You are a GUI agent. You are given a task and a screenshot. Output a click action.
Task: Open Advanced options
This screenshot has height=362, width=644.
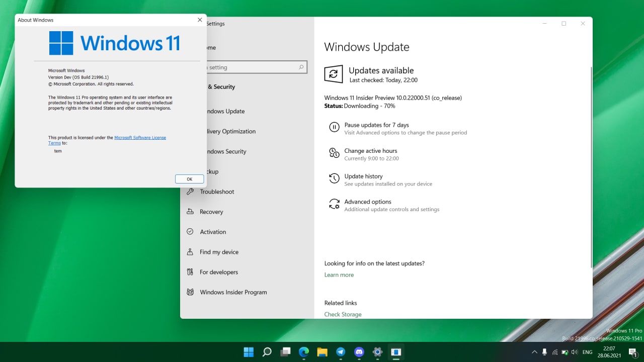(x=368, y=202)
